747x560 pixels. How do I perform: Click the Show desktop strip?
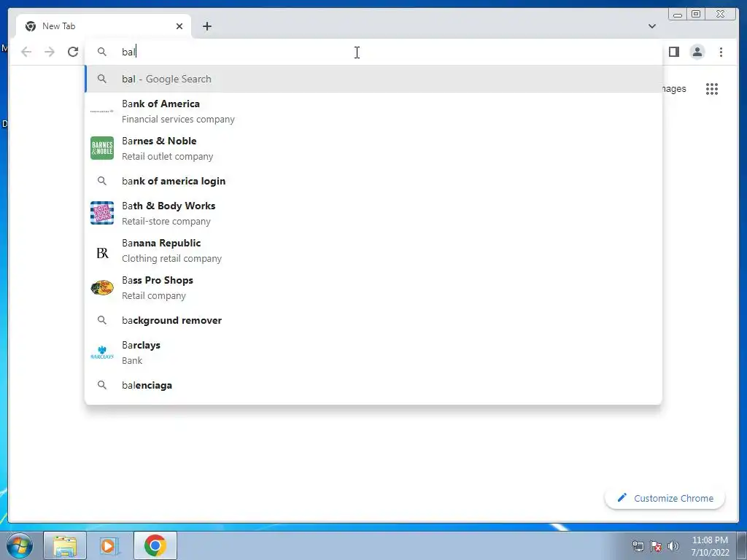click(742, 546)
